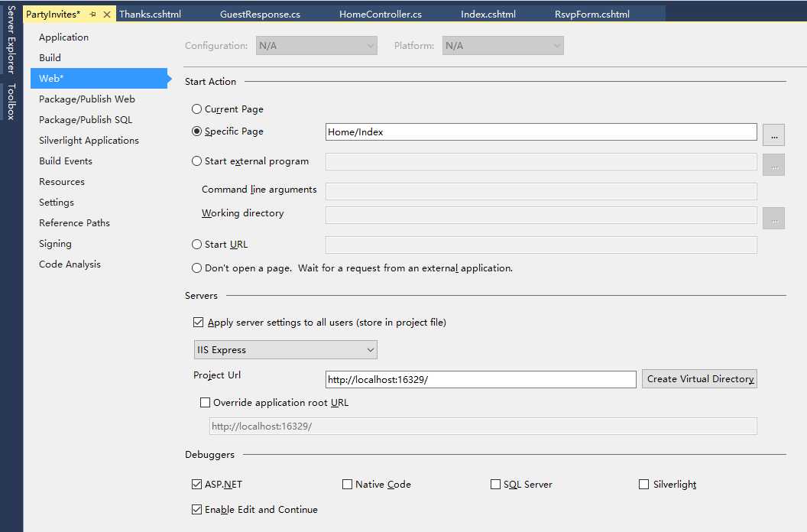Open the Code Analysis page
The image size is (807, 532).
pos(70,264)
